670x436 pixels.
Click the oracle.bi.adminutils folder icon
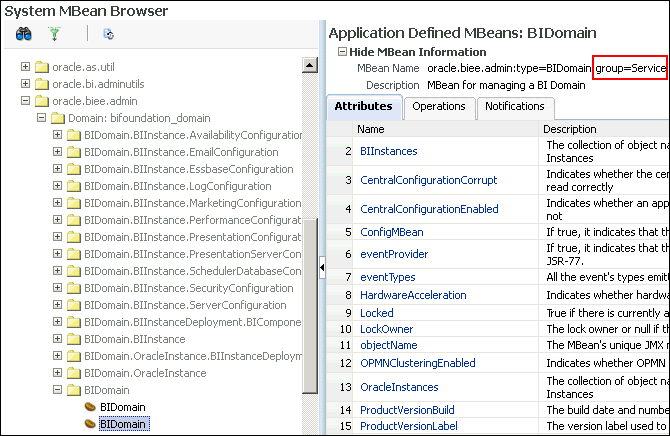click(x=42, y=84)
